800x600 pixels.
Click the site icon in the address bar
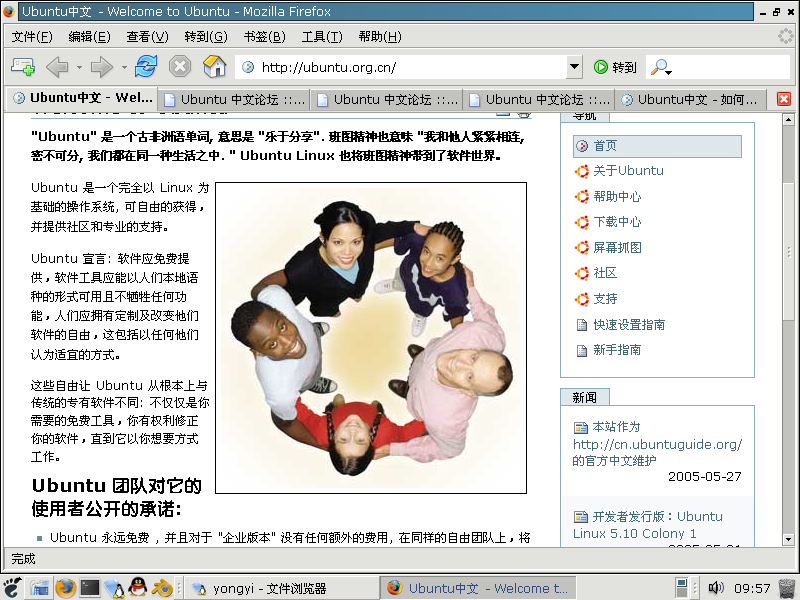(x=248, y=67)
